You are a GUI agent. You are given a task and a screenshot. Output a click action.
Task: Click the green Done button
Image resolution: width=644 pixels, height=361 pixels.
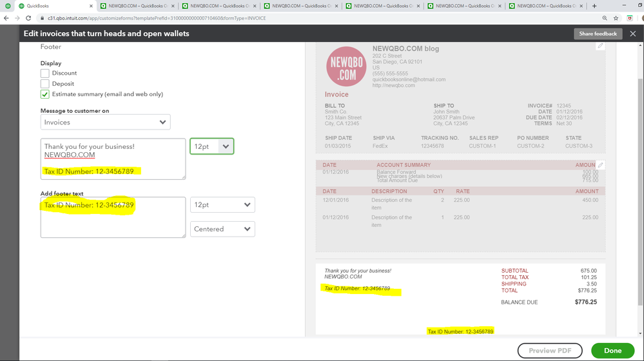pyautogui.click(x=612, y=350)
